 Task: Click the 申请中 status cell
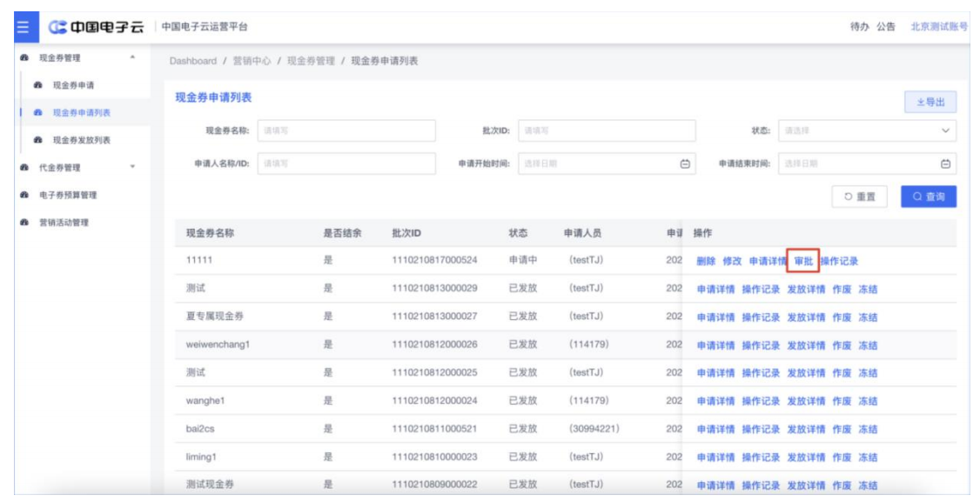[x=523, y=260]
